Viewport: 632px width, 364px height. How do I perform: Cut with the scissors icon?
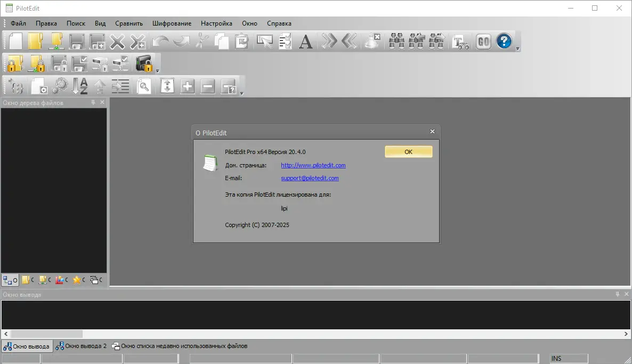(x=201, y=42)
